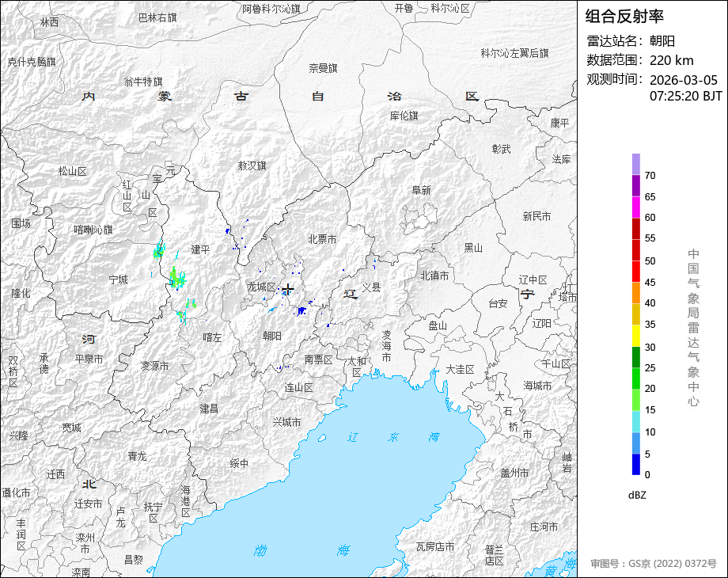Click the 阿鲁科尔沁旗 label at top
The width and height of the screenshot is (728, 578).
click(x=271, y=9)
